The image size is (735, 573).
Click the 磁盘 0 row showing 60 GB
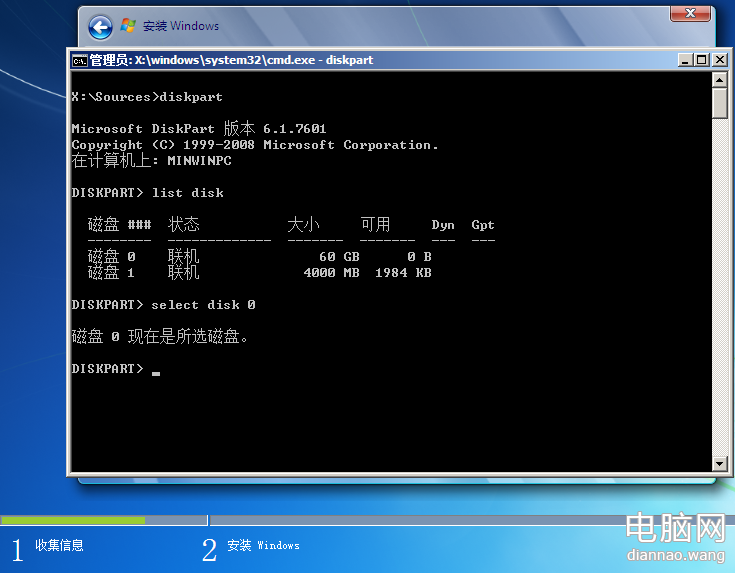[260, 257]
